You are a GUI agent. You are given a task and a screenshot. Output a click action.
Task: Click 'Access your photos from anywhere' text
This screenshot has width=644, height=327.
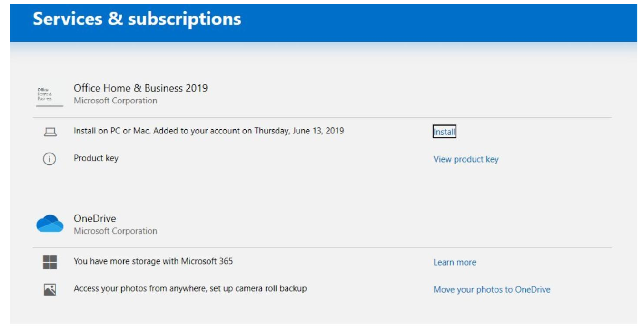(190, 288)
